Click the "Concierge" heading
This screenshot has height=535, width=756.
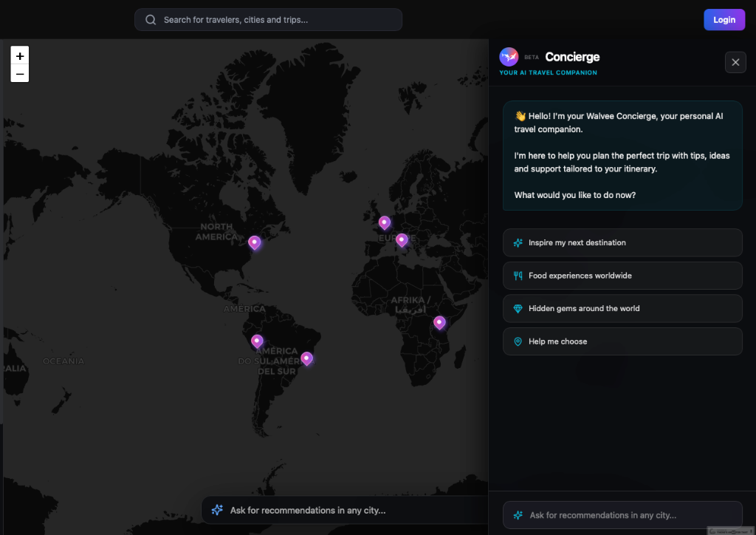572,57
